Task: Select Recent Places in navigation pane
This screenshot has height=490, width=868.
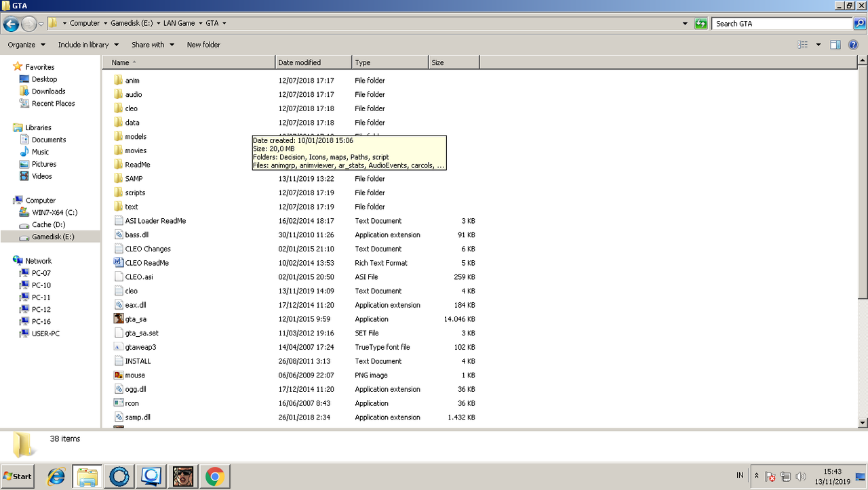Action: tap(53, 104)
